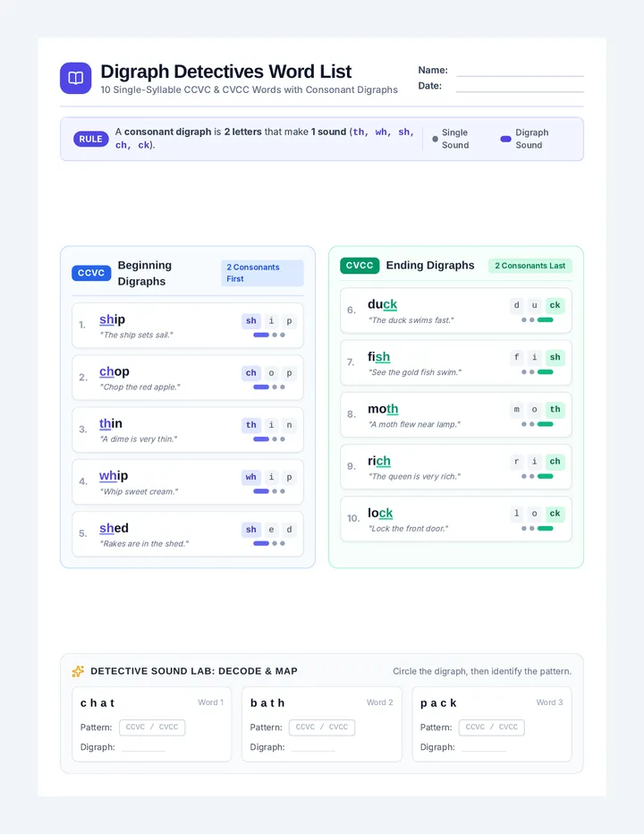Click the 'Digraph Detectives Word List' title
The height and width of the screenshot is (834, 644).
point(226,72)
